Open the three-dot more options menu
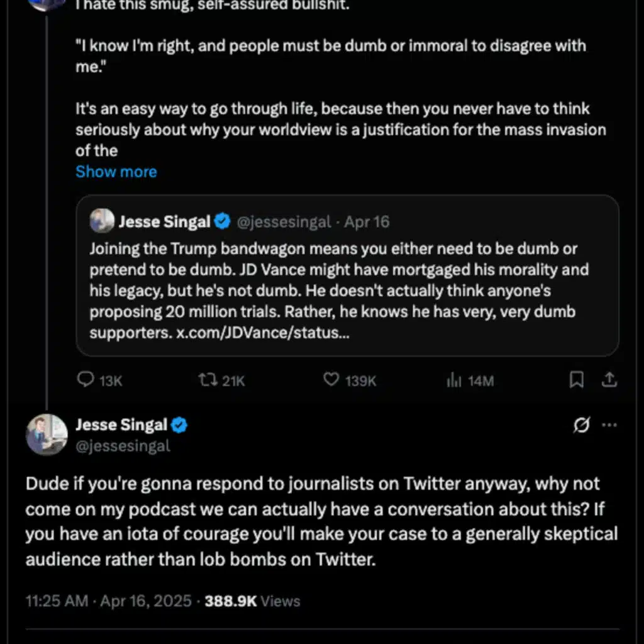Screen dimensions: 644x644 point(610,425)
